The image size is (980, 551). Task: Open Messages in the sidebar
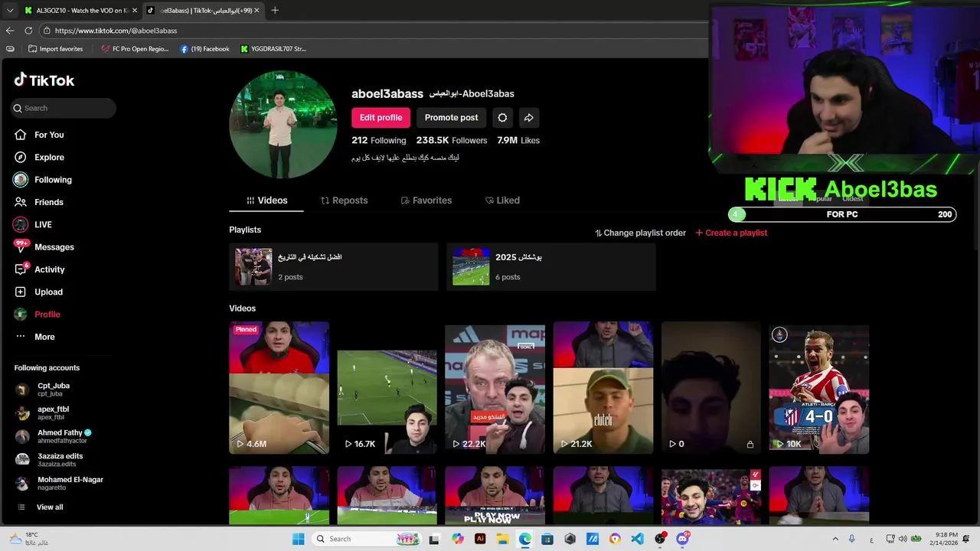(x=44, y=246)
